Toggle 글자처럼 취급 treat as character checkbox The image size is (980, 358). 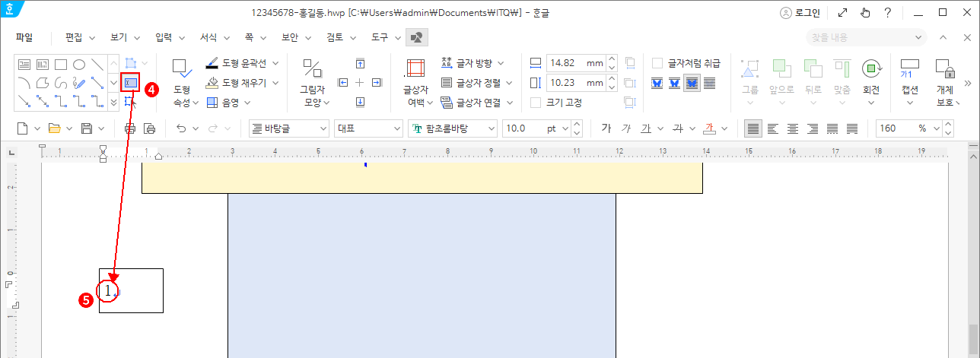(657, 63)
